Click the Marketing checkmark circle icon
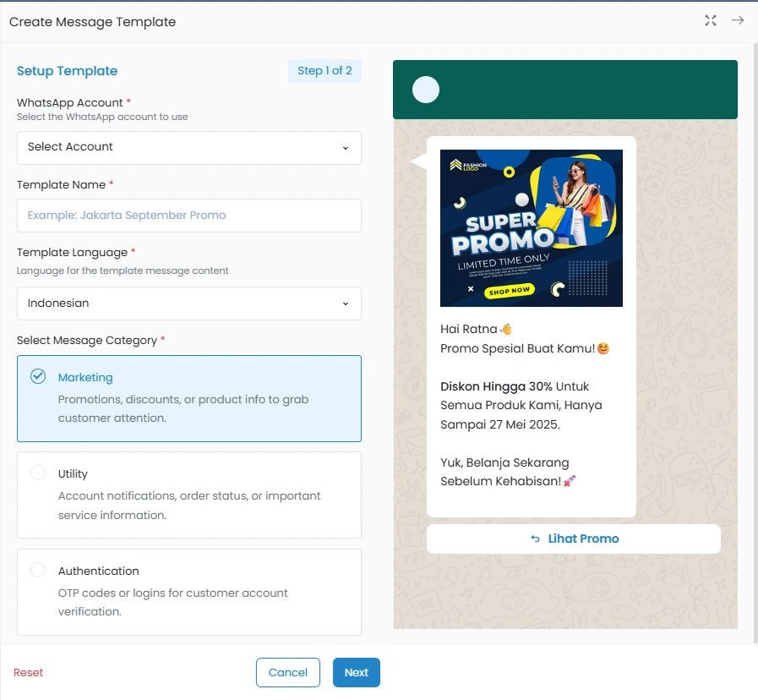 [38, 376]
